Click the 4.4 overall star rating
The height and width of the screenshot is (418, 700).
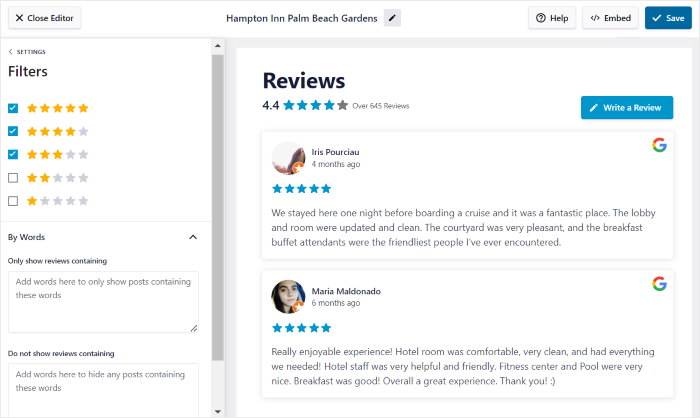tap(315, 105)
